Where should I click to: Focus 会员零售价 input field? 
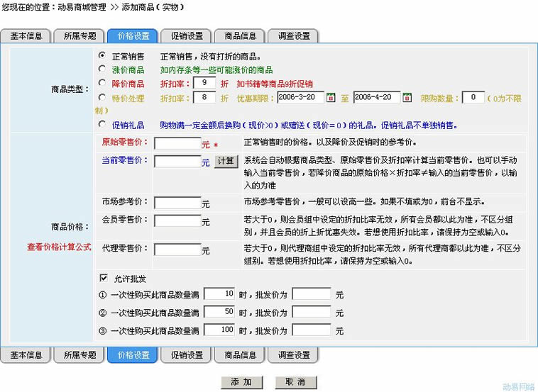click(x=177, y=220)
